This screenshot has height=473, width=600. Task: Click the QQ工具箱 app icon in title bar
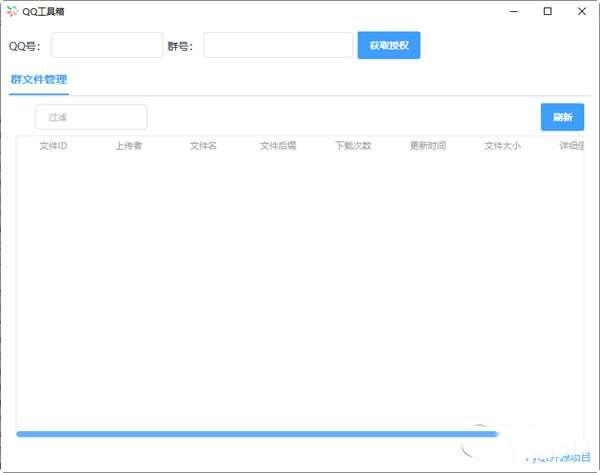click(12, 12)
